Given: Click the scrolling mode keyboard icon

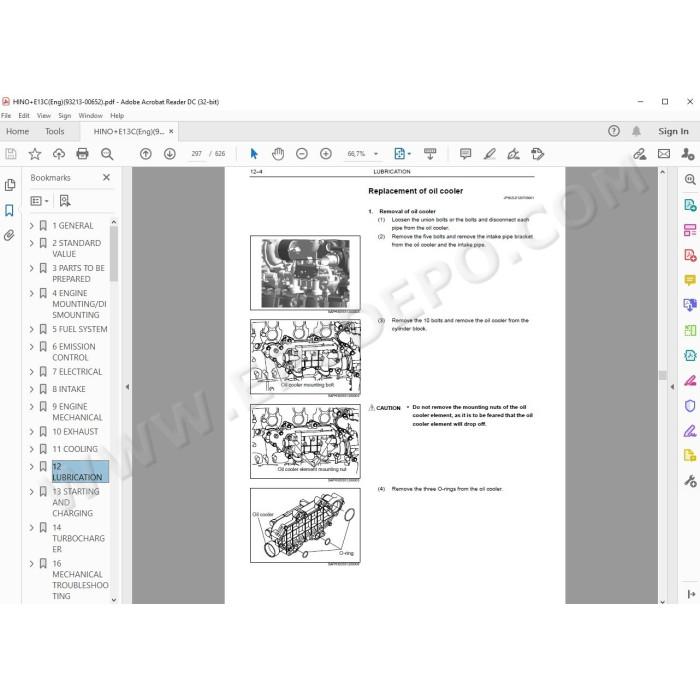Looking at the screenshot, I should tap(430, 154).
